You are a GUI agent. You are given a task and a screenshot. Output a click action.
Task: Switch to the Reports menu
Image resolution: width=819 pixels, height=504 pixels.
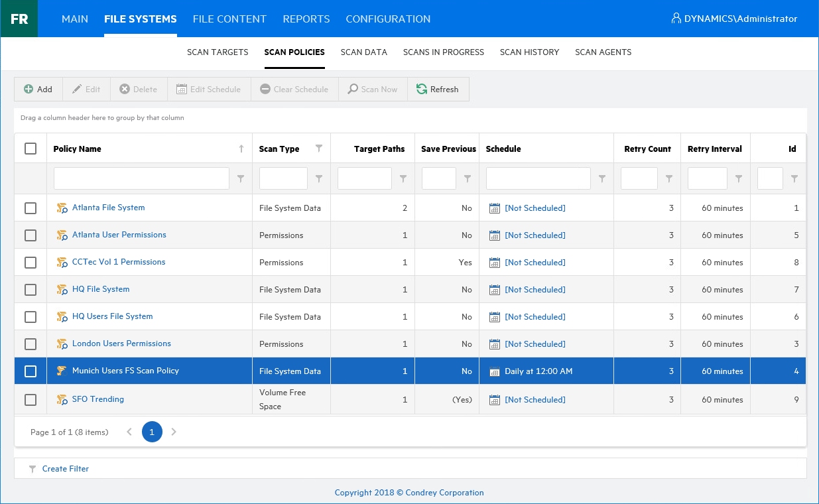(x=306, y=19)
